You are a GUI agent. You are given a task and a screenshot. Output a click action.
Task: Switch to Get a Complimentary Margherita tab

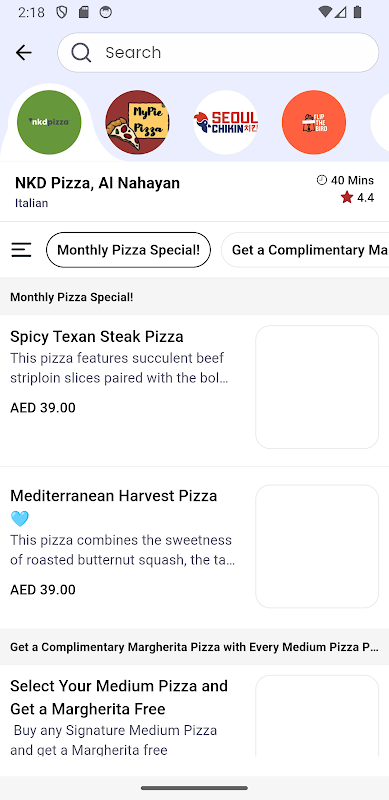click(305, 249)
